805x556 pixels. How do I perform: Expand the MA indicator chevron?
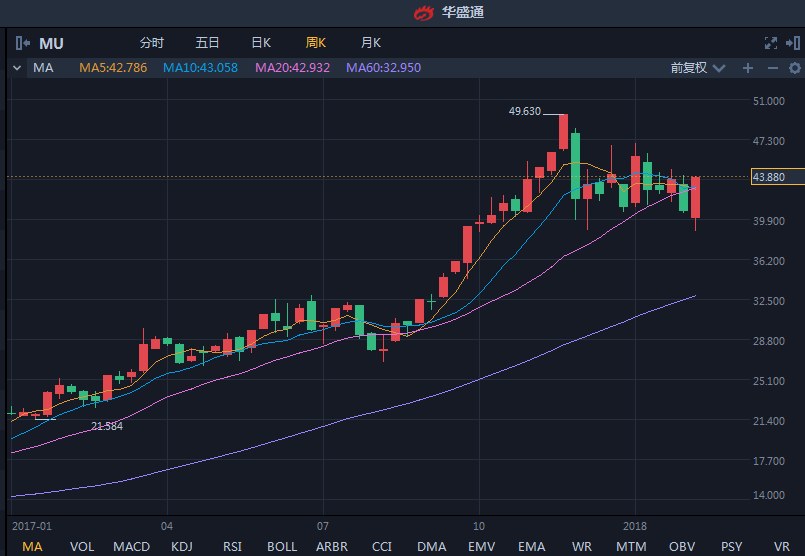coord(17,68)
